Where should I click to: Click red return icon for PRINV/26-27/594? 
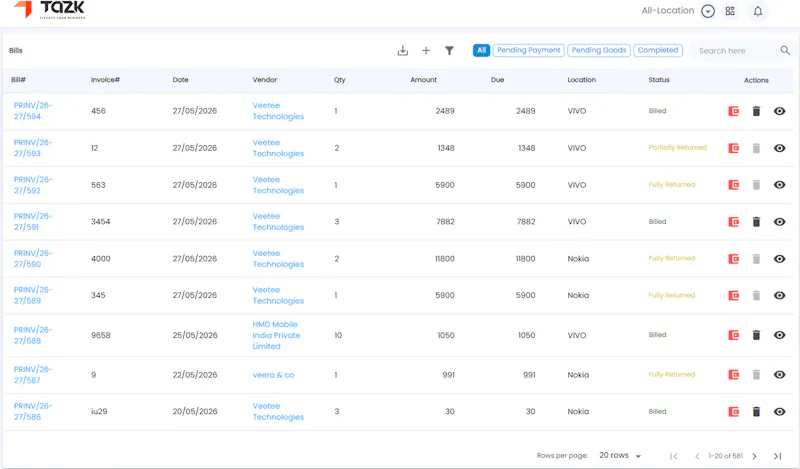coord(734,111)
